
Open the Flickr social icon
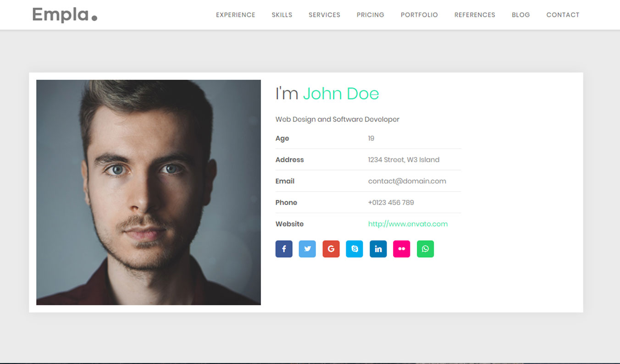(402, 249)
